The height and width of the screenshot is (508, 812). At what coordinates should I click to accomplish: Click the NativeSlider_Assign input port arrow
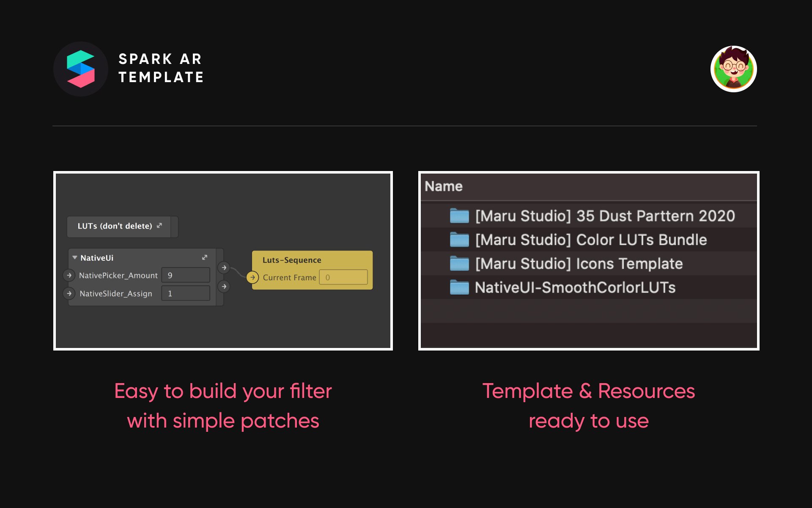(x=69, y=293)
